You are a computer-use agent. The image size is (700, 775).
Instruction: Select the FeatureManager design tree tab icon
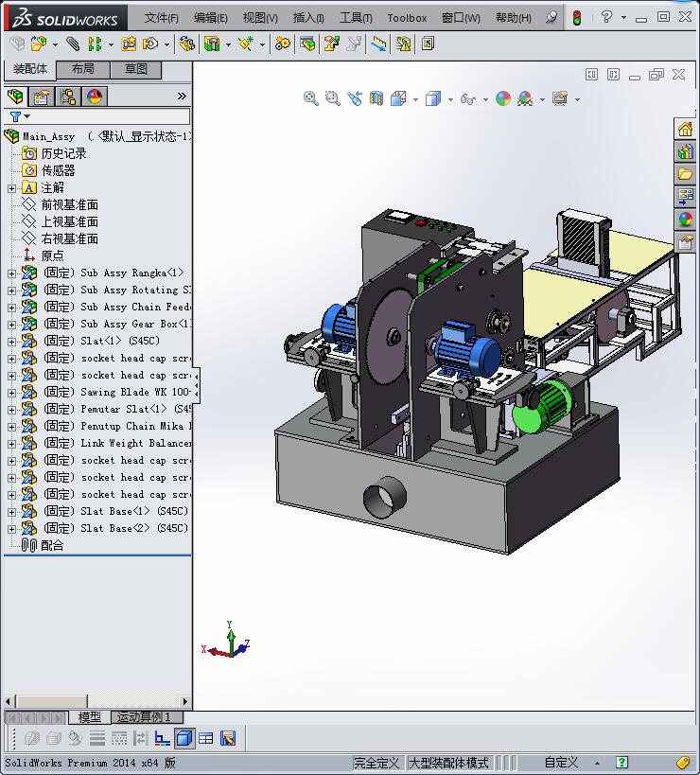[15, 96]
